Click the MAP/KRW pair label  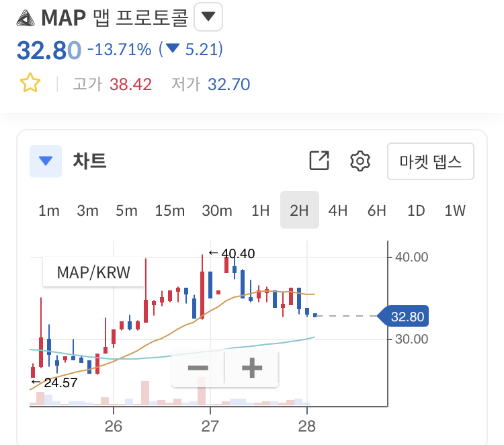pyautogui.click(x=93, y=272)
